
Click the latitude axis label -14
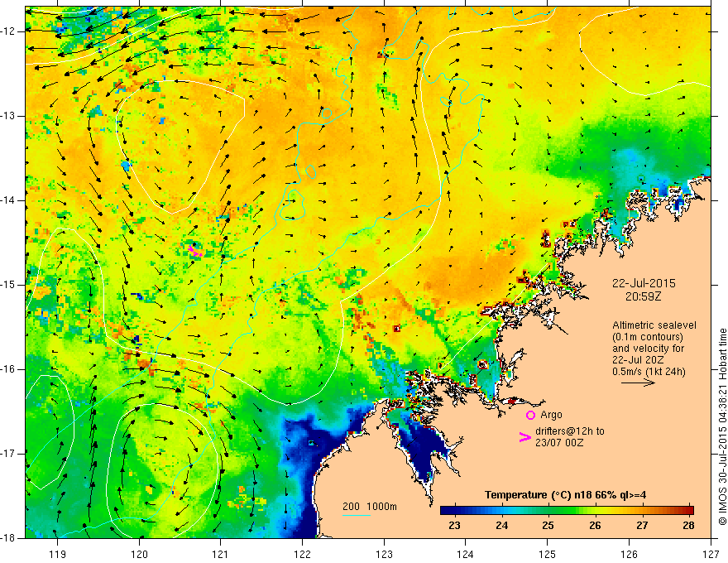tap(9, 200)
